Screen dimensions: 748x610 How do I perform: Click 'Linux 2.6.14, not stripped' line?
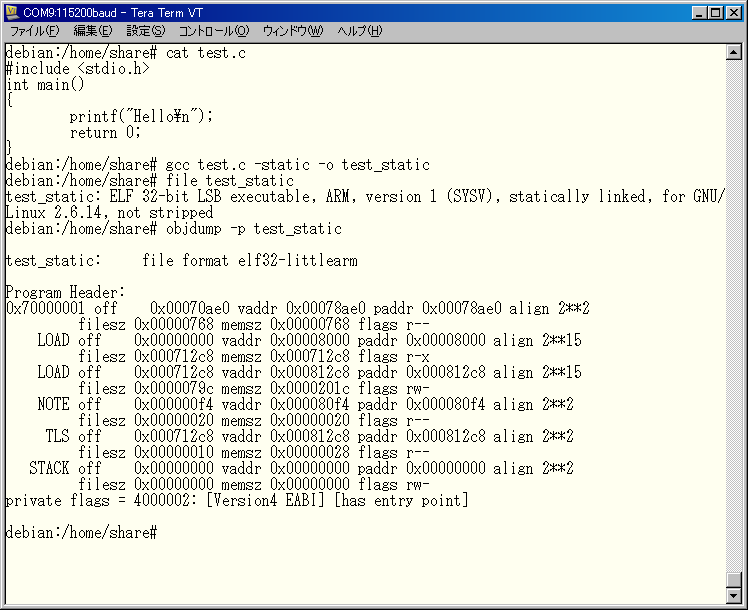coord(109,213)
